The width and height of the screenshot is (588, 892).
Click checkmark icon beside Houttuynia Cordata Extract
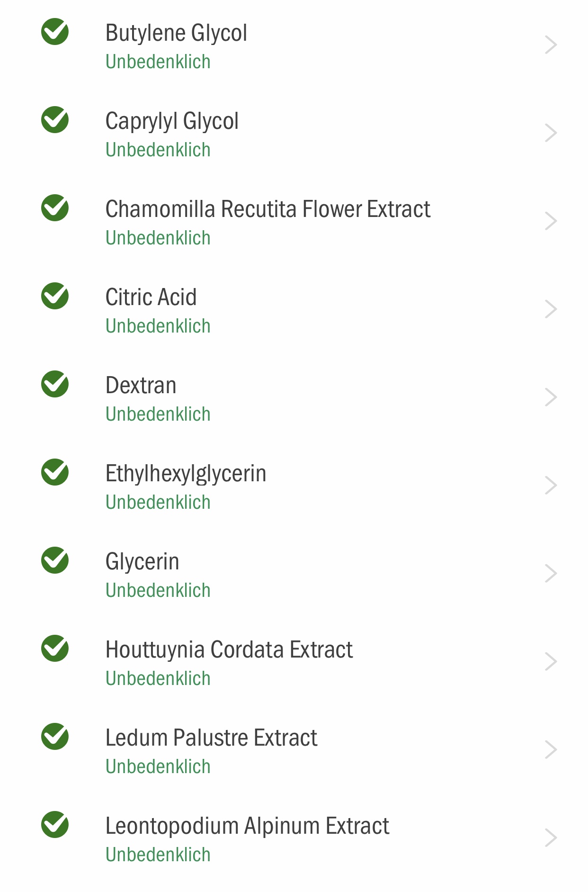[x=55, y=649]
